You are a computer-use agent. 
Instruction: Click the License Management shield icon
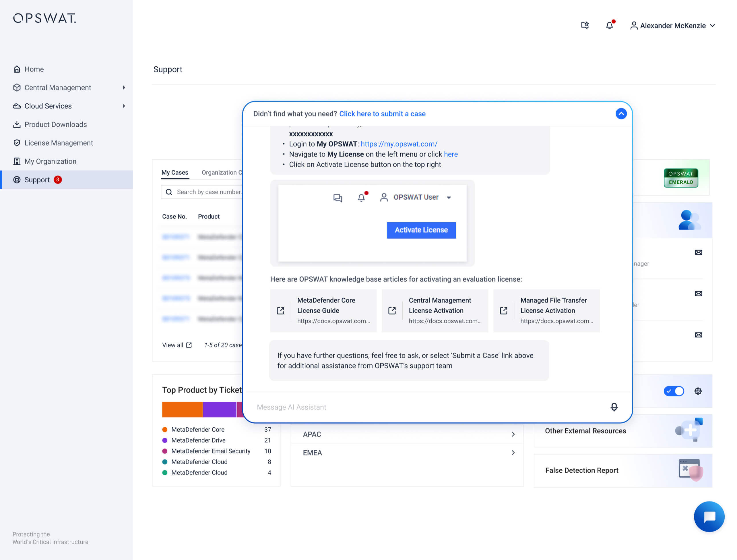pos(17,143)
